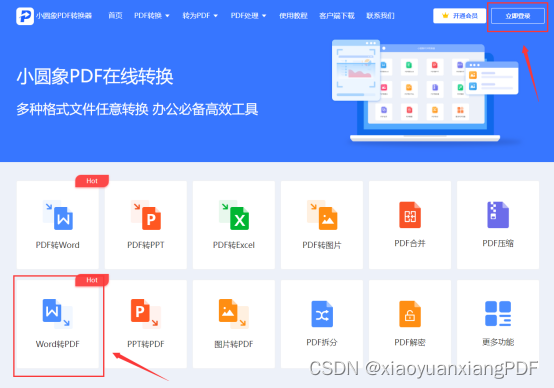Open the PDF解密 unlock icon
The width and height of the screenshot is (554, 388).
410,314
